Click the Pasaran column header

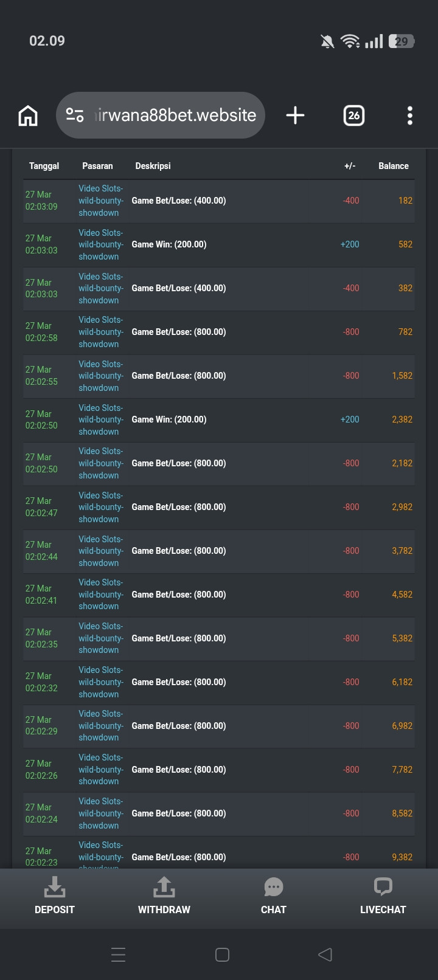(97, 166)
